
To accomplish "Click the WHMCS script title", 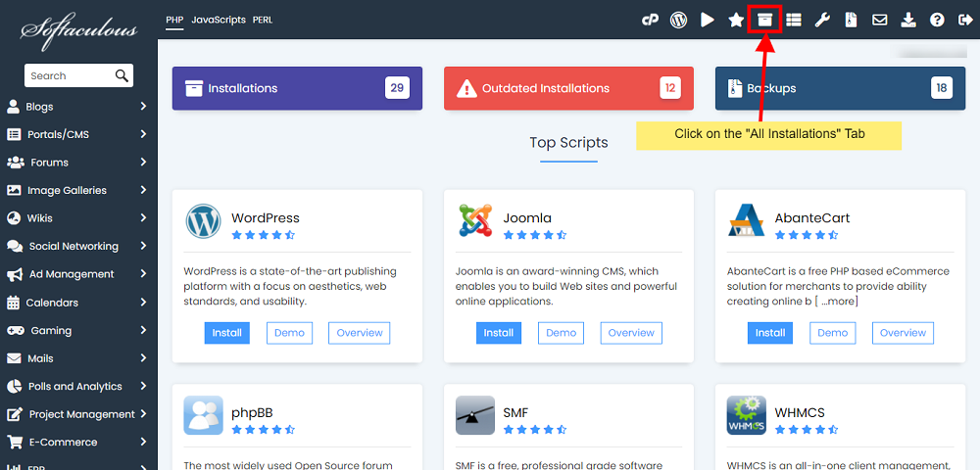I will (800, 412).
